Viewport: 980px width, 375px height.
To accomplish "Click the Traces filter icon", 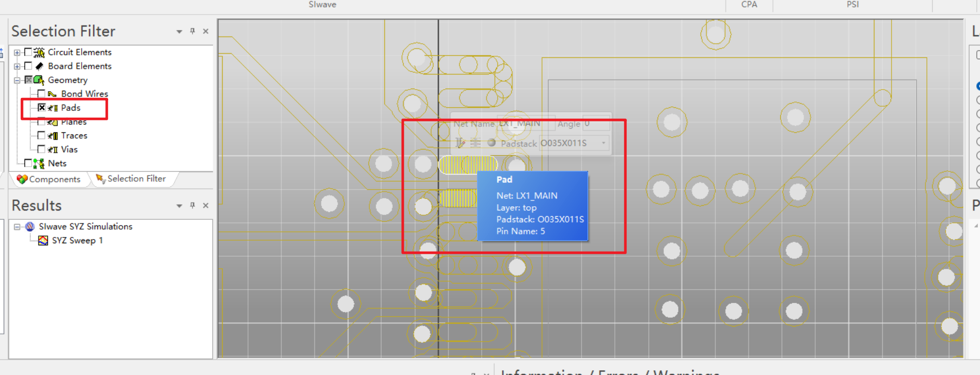I will [x=53, y=135].
